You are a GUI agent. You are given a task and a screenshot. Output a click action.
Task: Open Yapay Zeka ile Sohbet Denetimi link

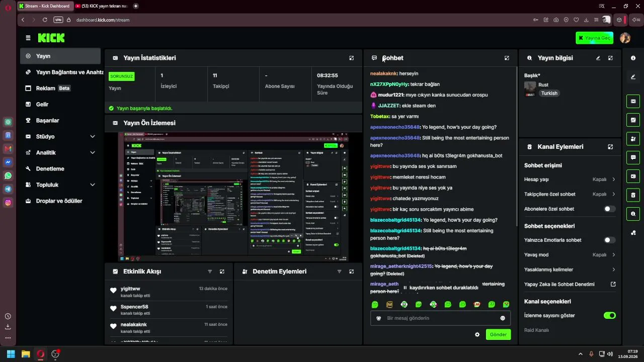pyautogui.click(x=570, y=284)
